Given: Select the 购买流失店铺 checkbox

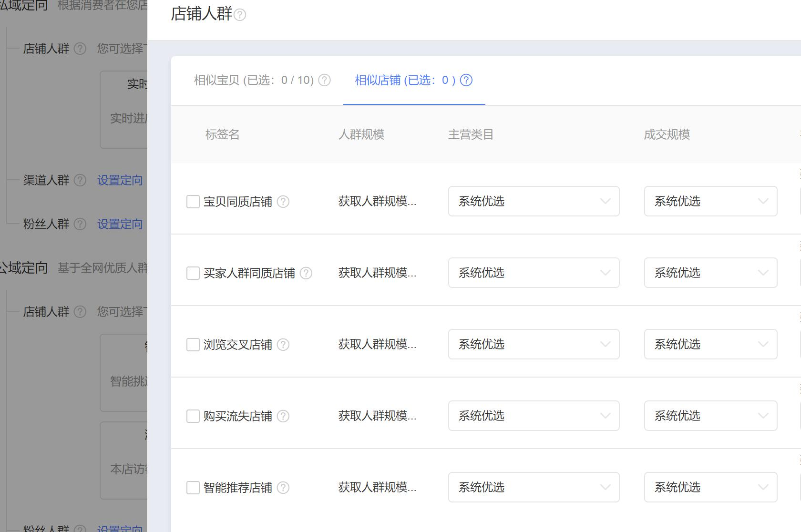Looking at the screenshot, I should click(193, 416).
